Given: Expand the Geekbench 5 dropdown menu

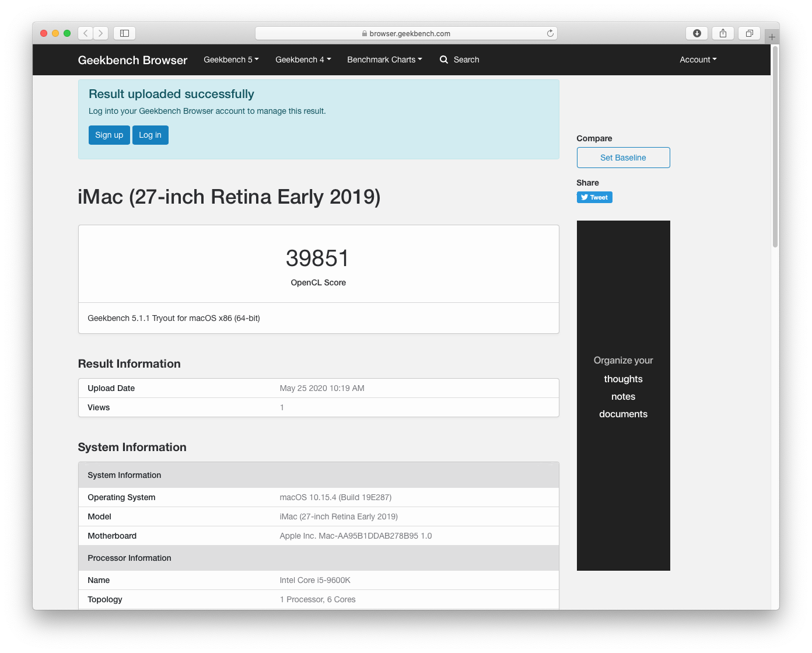Looking at the screenshot, I should 231,60.
